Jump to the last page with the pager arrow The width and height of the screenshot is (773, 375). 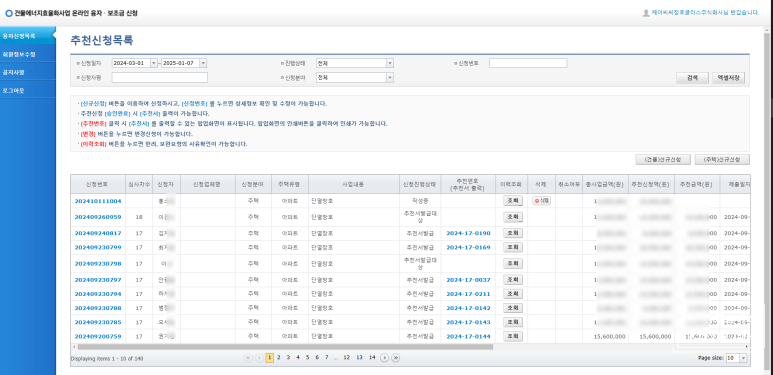[x=395, y=358]
